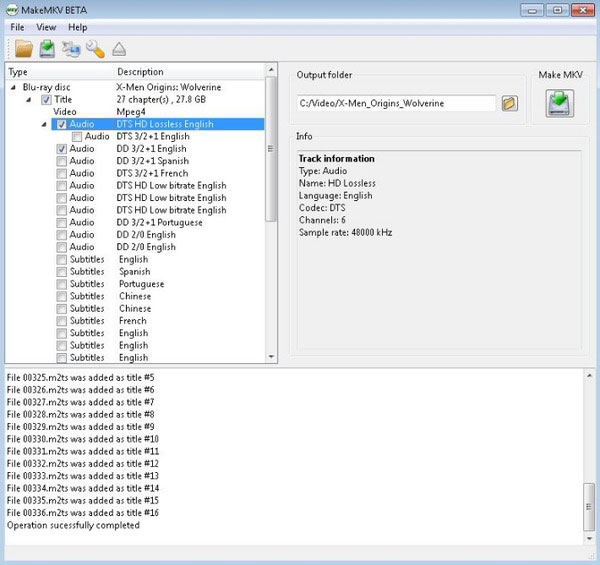Open the File menu
Viewport: 600px width, 565px height.
[18, 27]
